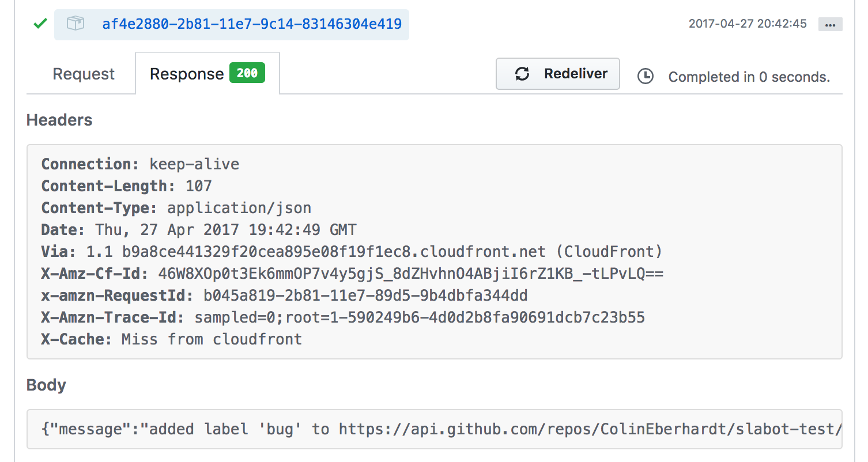Click the Via cloudfront.net header line
Viewport: 868px width, 462px height.
[x=352, y=252]
